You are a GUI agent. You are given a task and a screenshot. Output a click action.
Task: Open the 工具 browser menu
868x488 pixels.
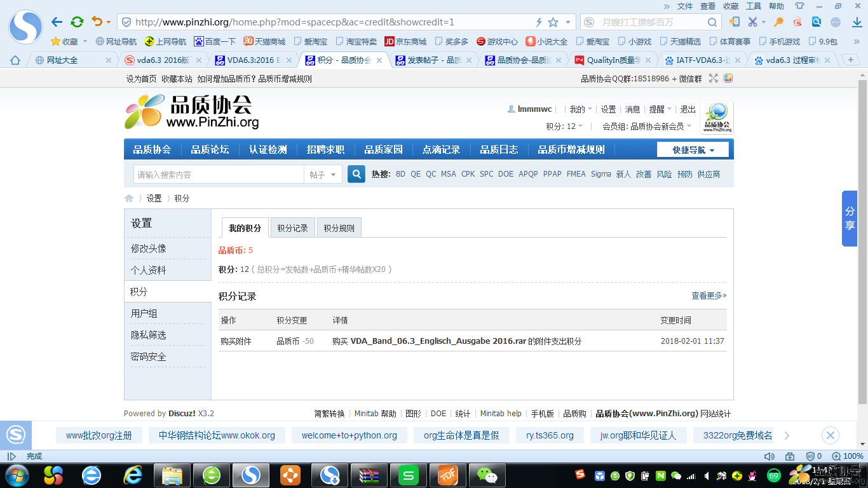coord(754,6)
